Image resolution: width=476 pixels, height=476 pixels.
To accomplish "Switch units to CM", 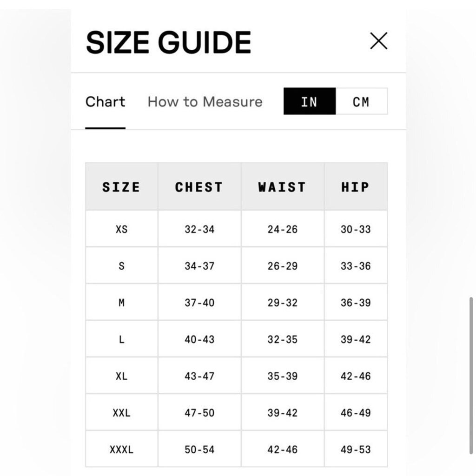I will click(362, 101).
